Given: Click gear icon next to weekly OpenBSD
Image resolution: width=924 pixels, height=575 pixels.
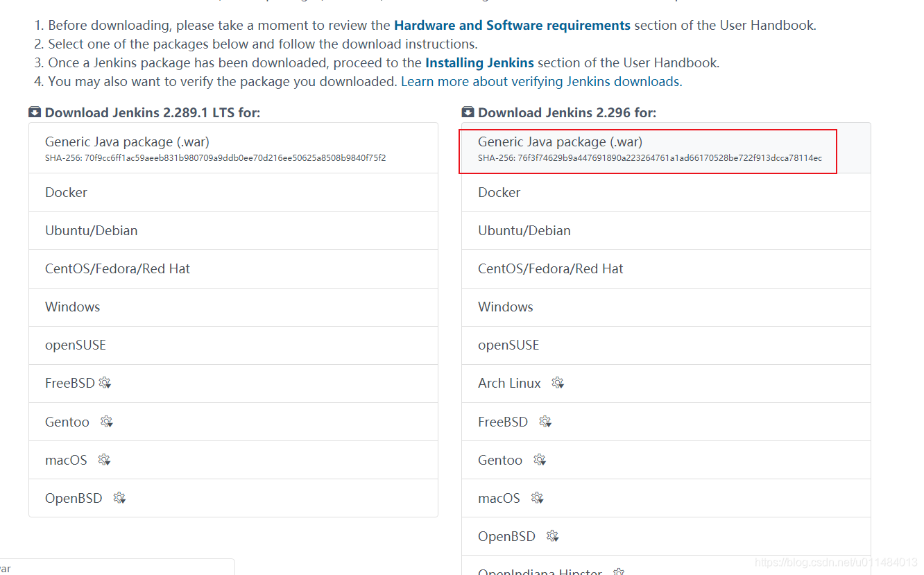Looking at the screenshot, I should pyautogui.click(x=553, y=536).
